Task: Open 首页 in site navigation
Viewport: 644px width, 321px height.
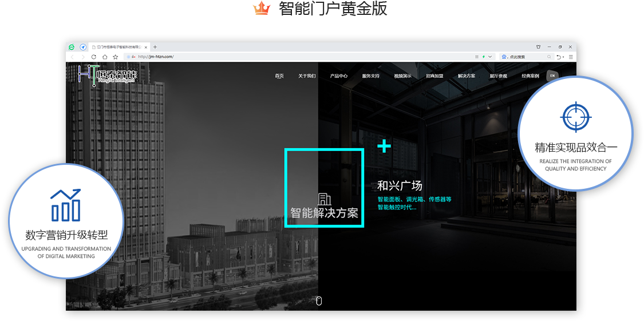Action: point(279,76)
